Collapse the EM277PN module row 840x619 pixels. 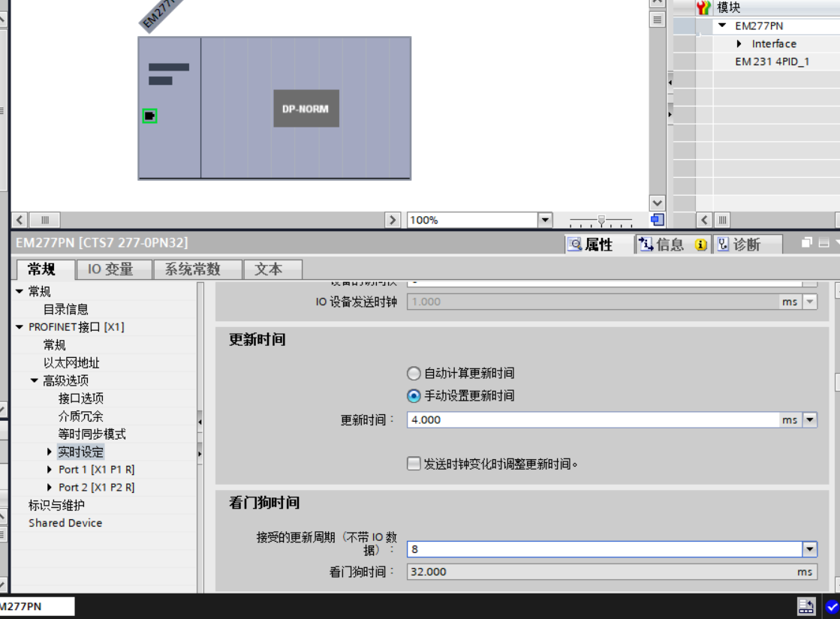click(722, 26)
